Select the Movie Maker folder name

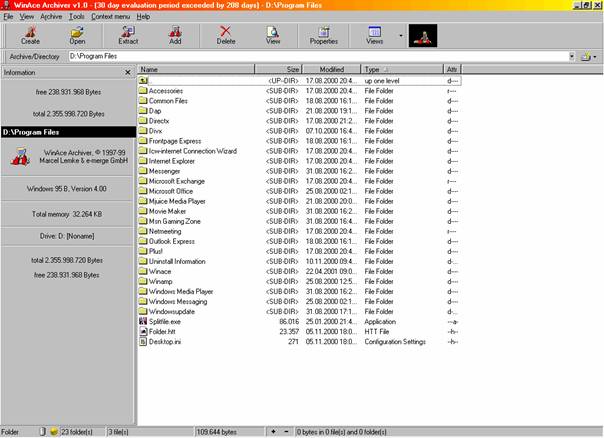[x=168, y=211]
